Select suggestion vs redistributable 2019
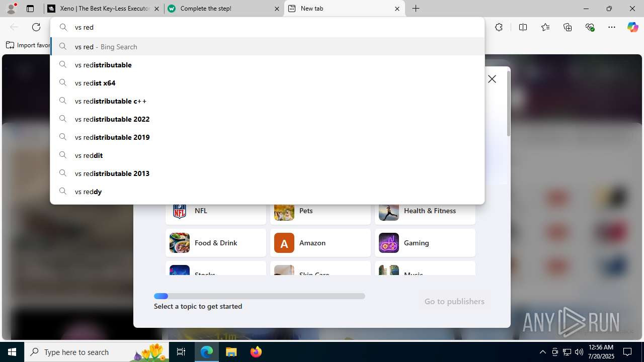Image resolution: width=644 pixels, height=362 pixels. pos(267,137)
